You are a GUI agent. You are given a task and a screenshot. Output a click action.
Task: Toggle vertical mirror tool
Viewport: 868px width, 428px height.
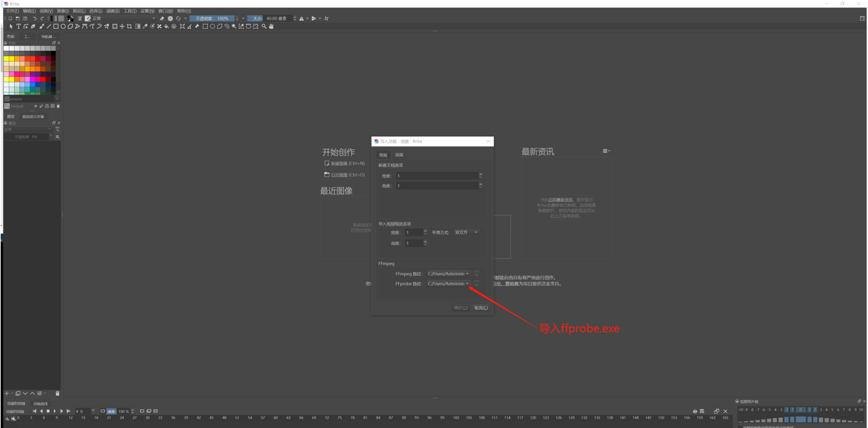click(x=314, y=19)
